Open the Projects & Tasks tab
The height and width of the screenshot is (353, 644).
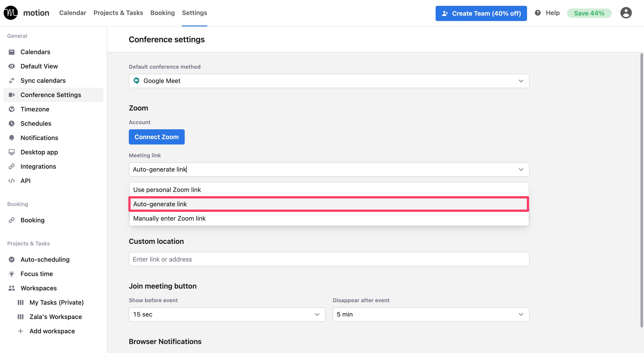click(x=118, y=13)
